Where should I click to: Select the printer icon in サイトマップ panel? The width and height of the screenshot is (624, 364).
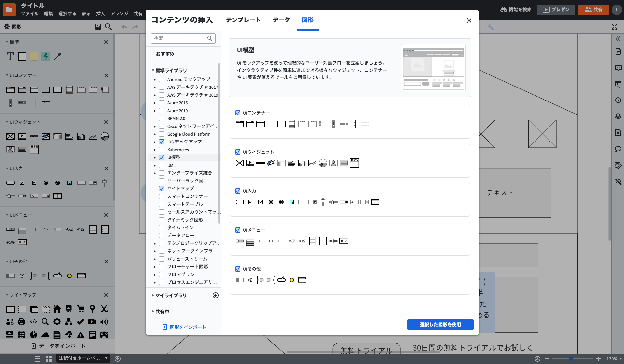point(21,322)
